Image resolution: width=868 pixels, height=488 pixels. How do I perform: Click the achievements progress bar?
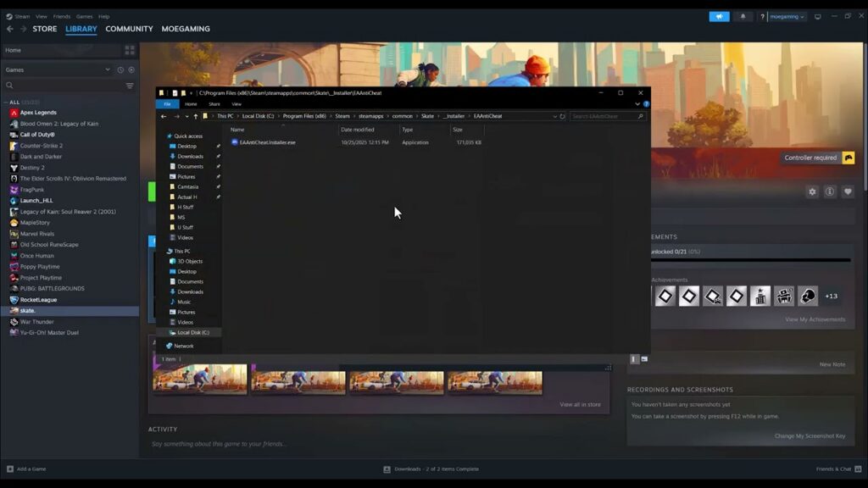[751, 260]
